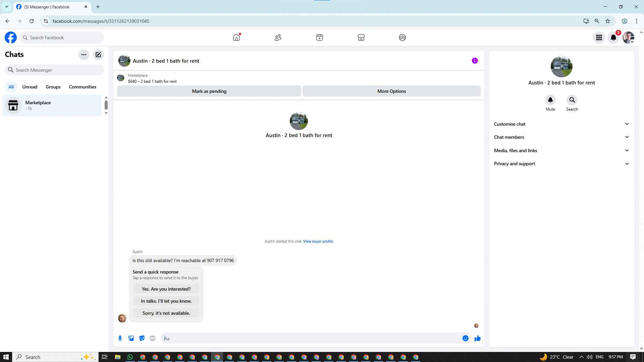Screen dimensions: 644x362
Task: Send quick reply 'Sorry, it's not available.'
Action: point(166,313)
